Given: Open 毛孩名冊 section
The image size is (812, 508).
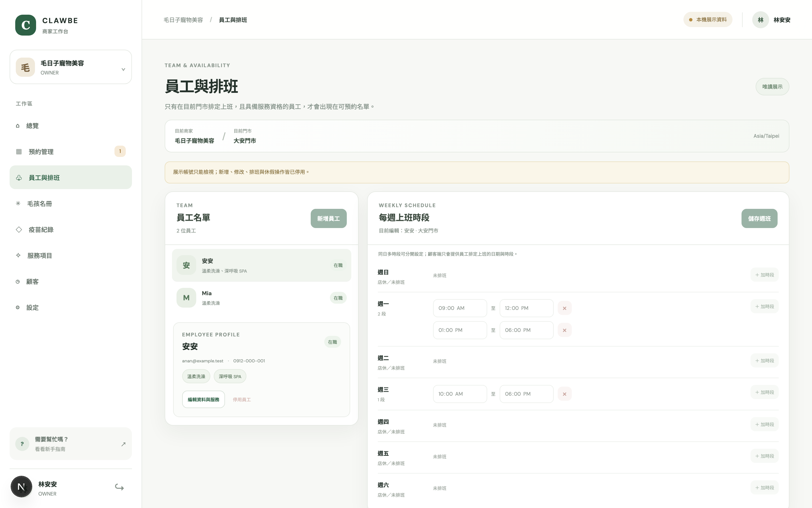Looking at the screenshot, I should pyautogui.click(x=71, y=203).
